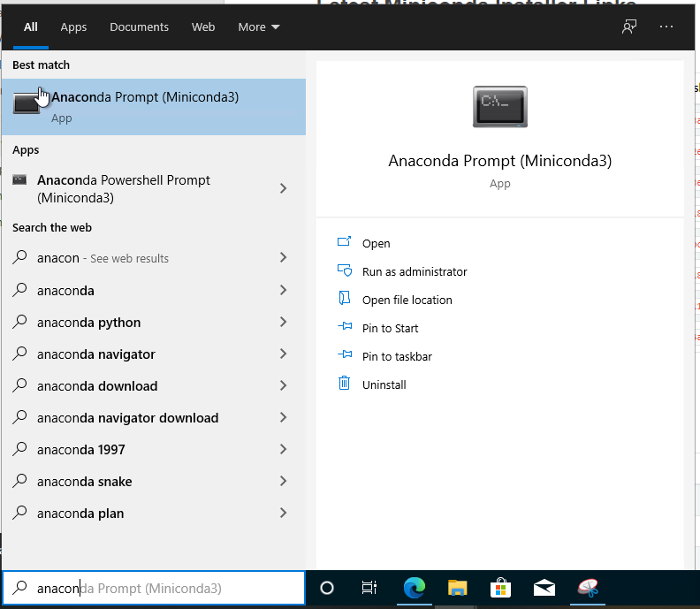Expand the 'anaconda python' suggestion arrow
This screenshot has width=700, height=609.
[x=283, y=322]
